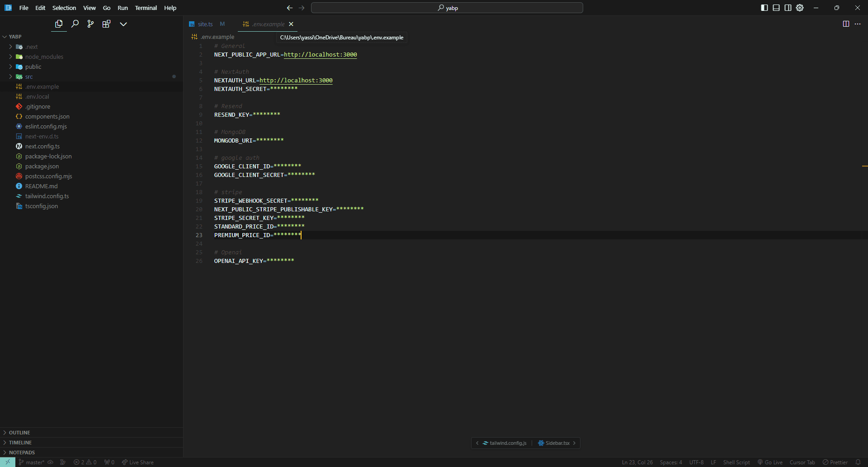Open the Go menu
868x467 pixels.
(107, 8)
